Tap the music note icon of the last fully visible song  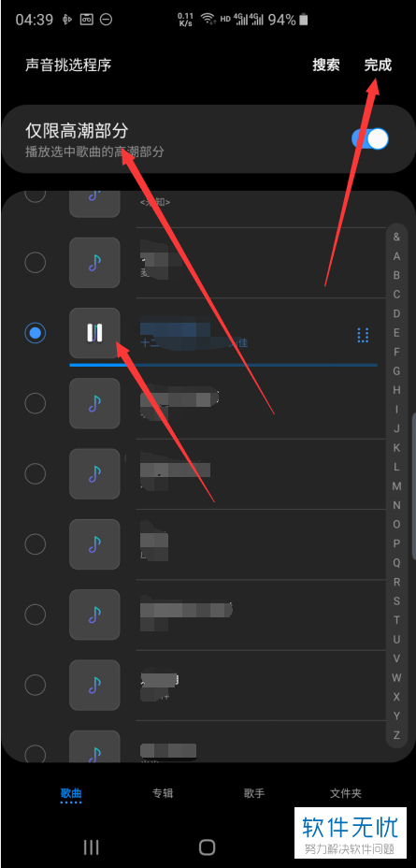tap(94, 685)
